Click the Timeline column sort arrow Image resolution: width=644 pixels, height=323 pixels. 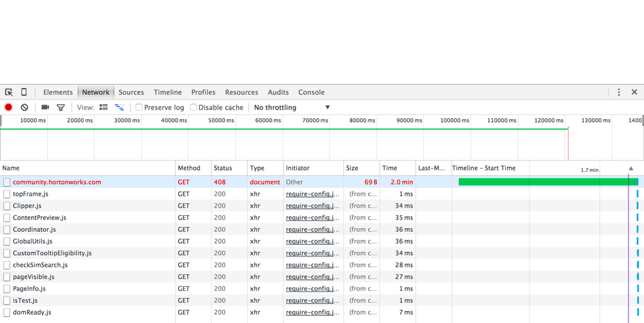(x=630, y=169)
